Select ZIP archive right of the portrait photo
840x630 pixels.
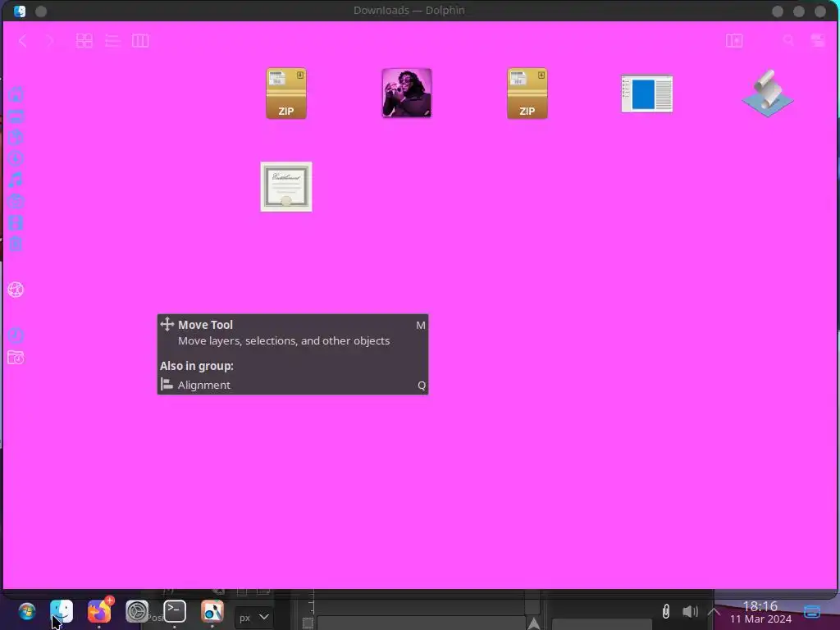coord(527,94)
